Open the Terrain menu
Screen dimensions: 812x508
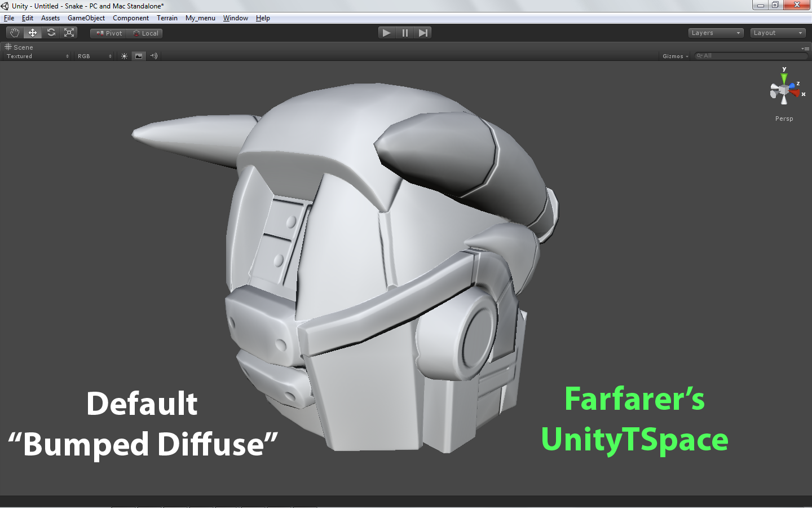point(167,18)
